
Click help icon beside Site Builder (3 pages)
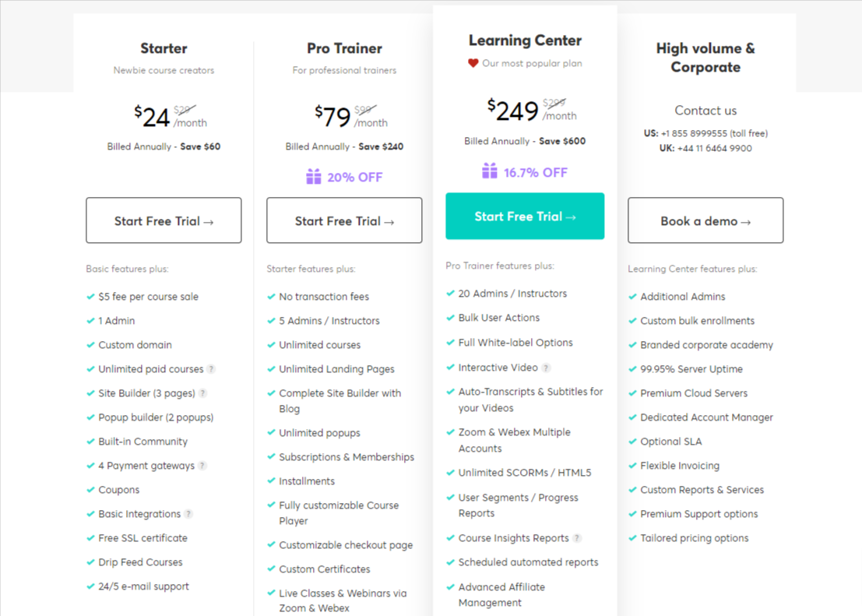[203, 393]
